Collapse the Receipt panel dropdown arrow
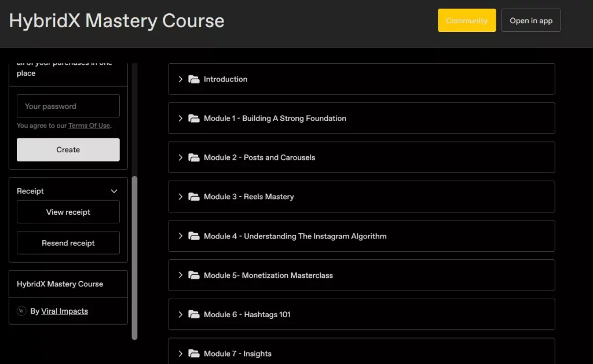 click(x=114, y=191)
